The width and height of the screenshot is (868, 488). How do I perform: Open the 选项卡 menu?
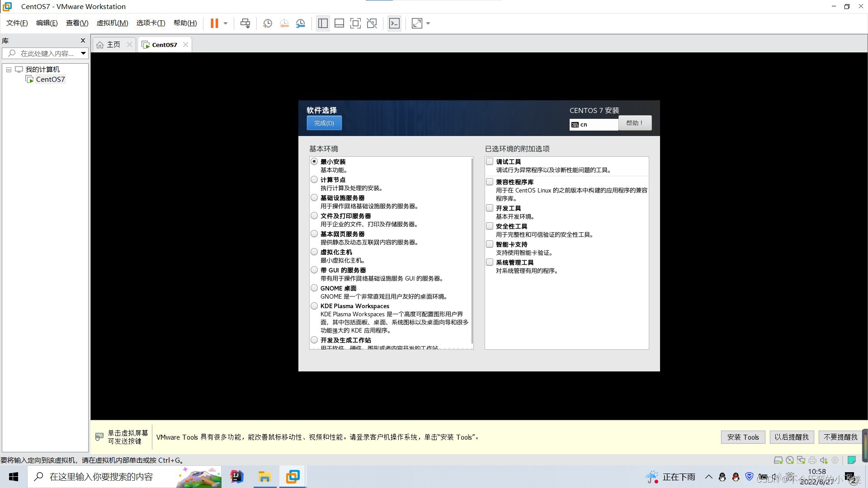click(151, 23)
